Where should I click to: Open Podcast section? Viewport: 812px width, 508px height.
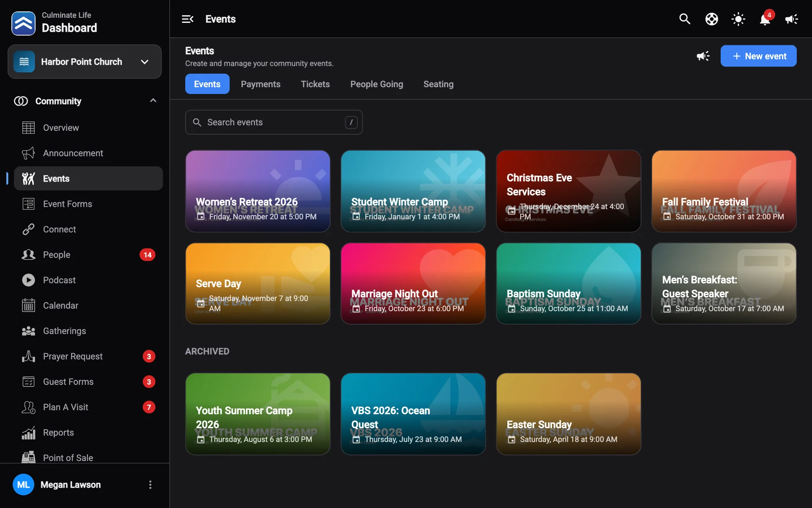tap(88, 280)
